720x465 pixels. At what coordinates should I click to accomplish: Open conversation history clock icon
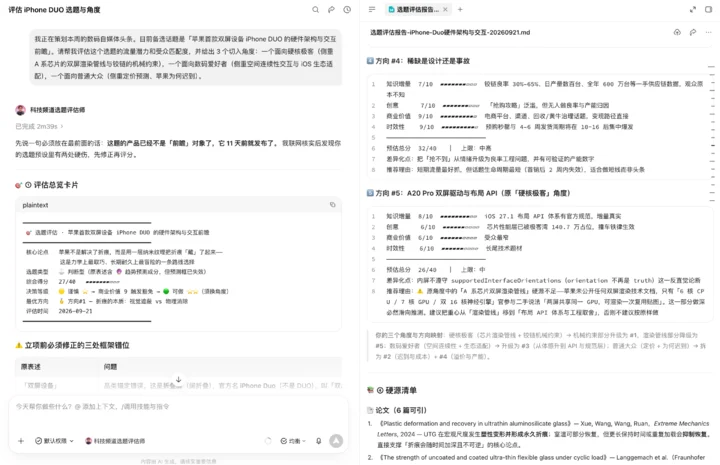(347, 10)
